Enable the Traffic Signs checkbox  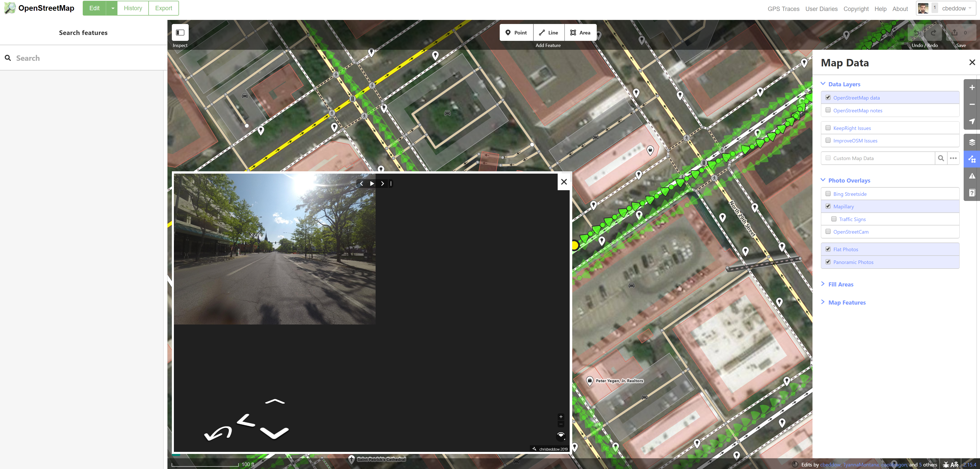click(834, 219)
